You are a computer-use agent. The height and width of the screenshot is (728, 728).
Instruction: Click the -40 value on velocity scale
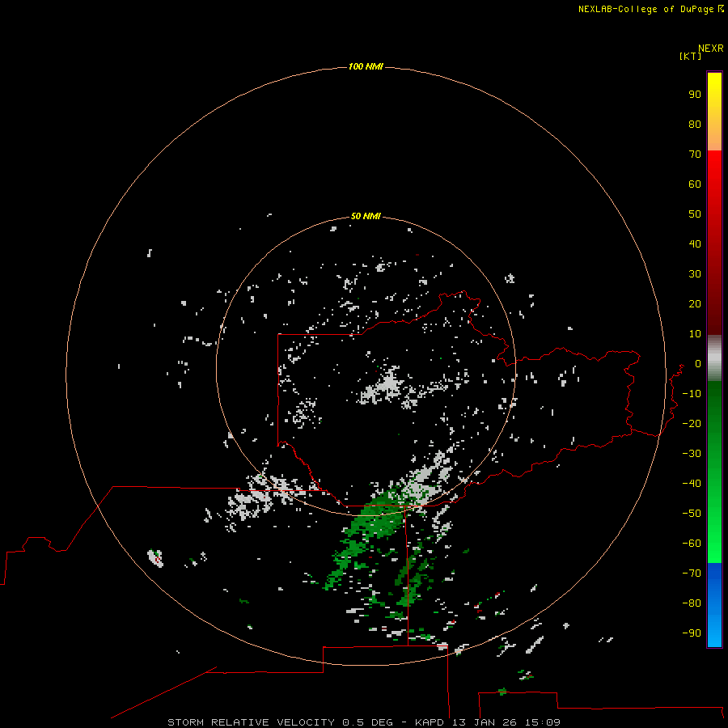coord(692,484)
